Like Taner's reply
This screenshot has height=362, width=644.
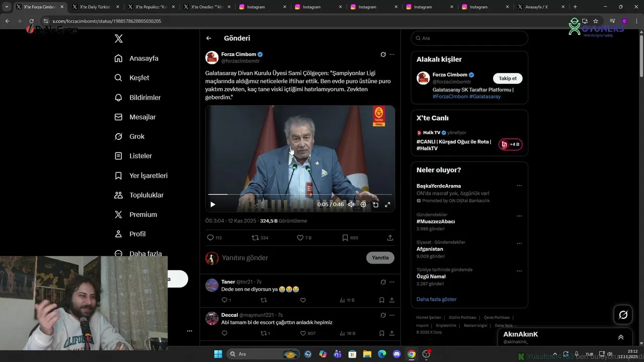(x=303, y=300)
